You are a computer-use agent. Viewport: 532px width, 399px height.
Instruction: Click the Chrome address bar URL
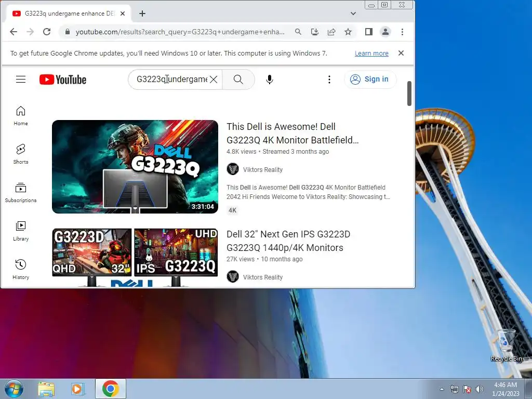coord(180,32)
